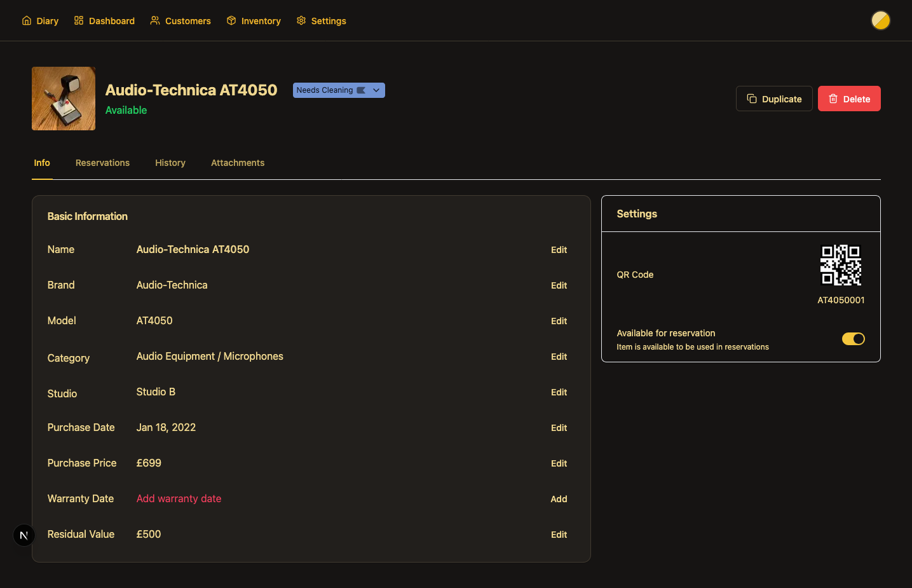Edit the Category row
Image resolution: width=912 pixels, height=588 pixels.
click(559, 357)
